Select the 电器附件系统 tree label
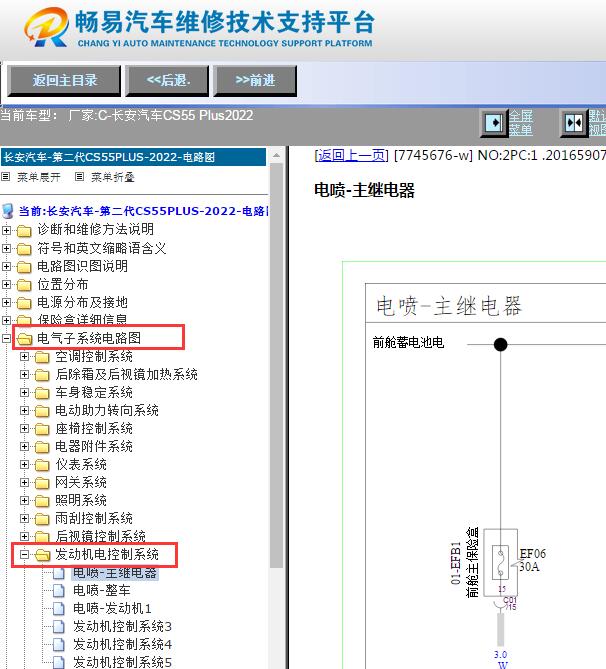 pos(94,446)
